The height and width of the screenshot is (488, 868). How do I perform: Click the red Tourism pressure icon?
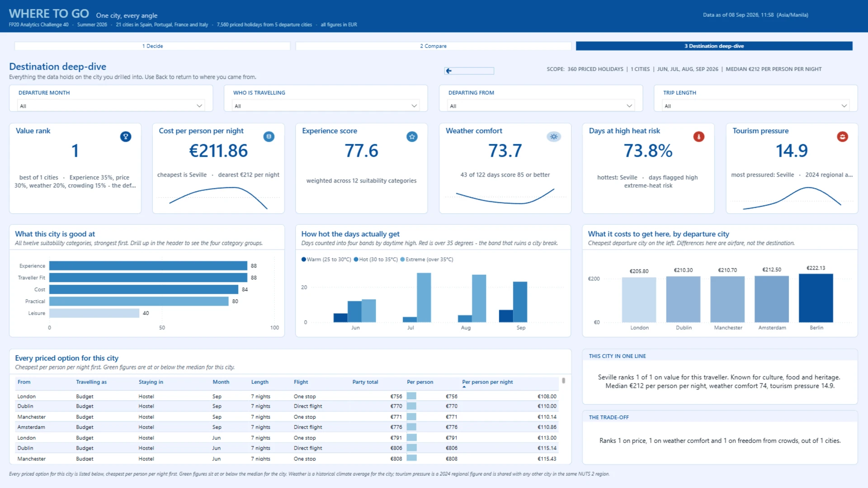(842, 136)
